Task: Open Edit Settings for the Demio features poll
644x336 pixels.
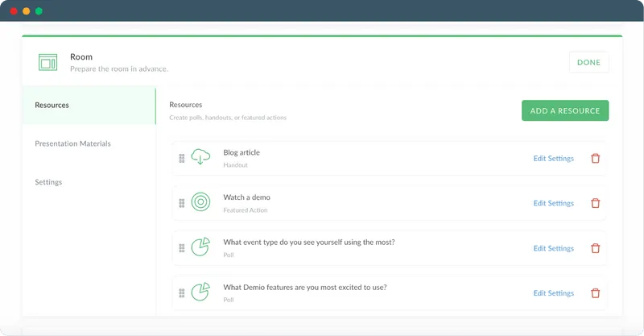Action: pos(553,293)
